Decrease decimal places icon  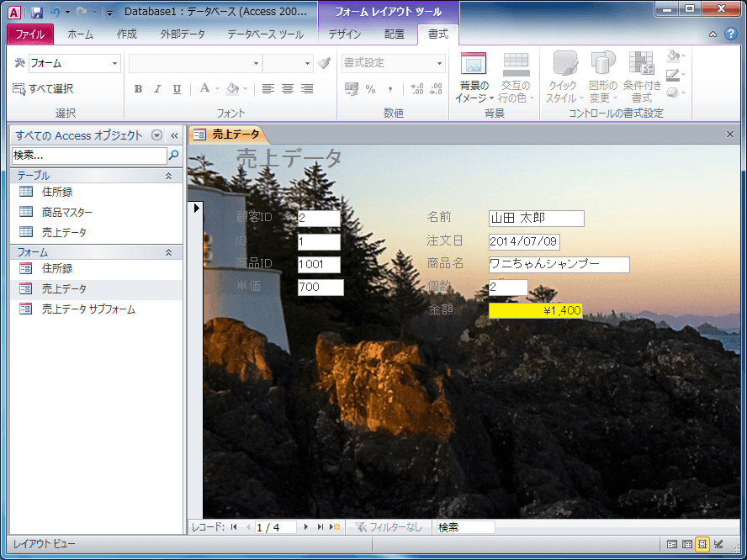[x=436, y=88]
